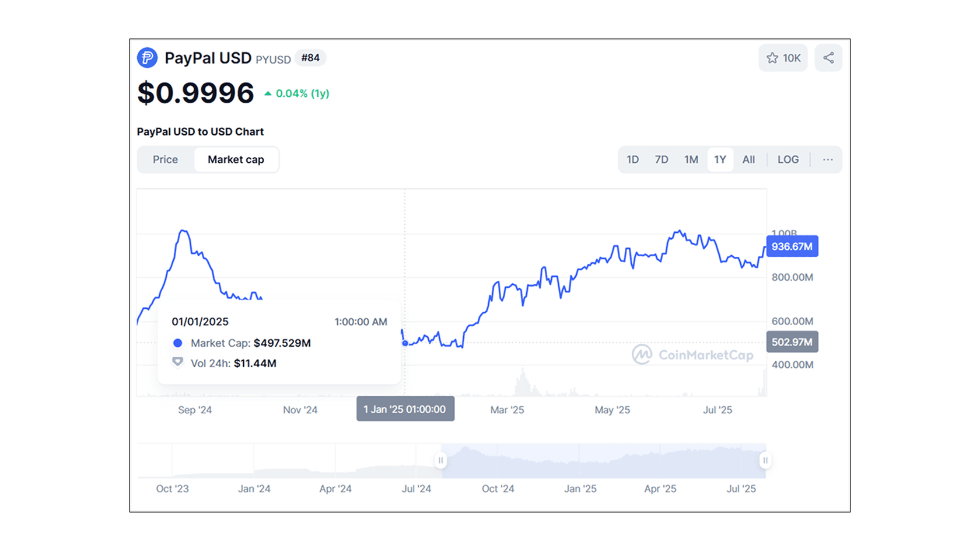Click the 600.00M y-axis label

(x=792, y=321)
